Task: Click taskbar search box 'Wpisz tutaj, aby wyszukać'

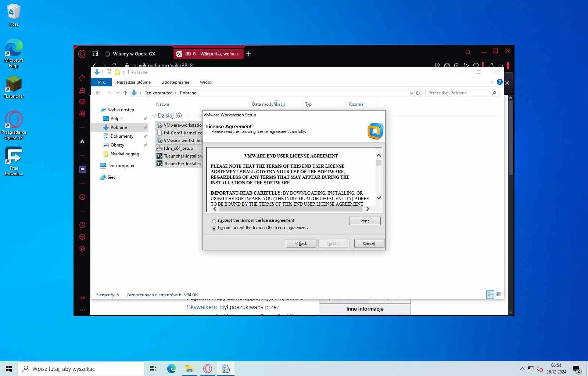Action: [81, 369]
